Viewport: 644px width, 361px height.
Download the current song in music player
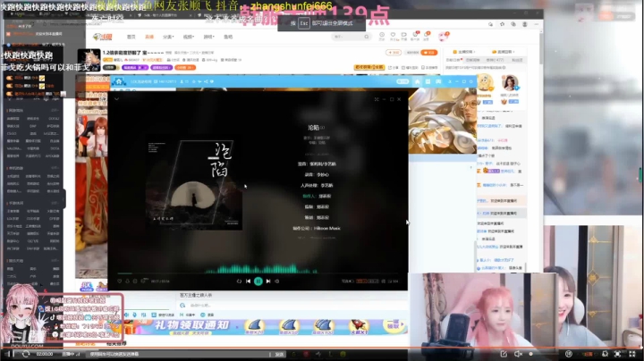click(x=127, y=281)
